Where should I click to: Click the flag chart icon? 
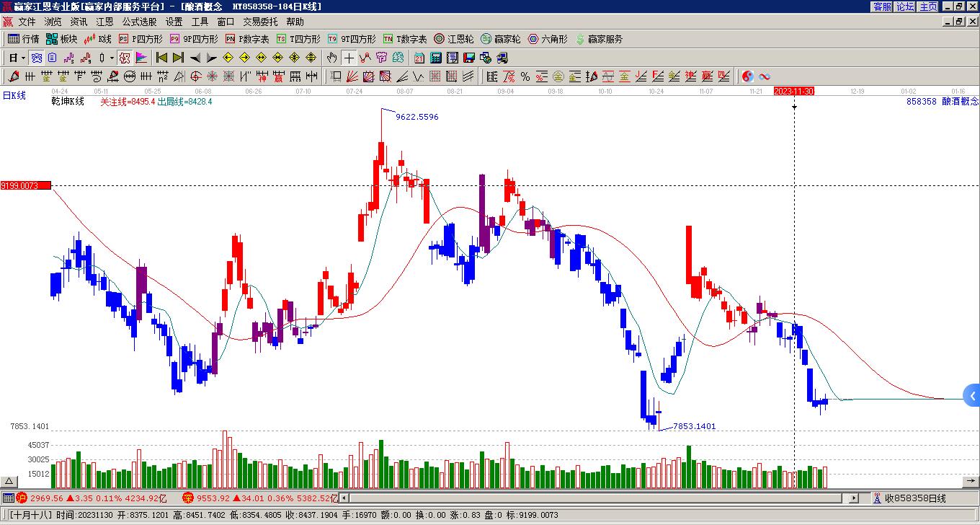tap(141, 58)
